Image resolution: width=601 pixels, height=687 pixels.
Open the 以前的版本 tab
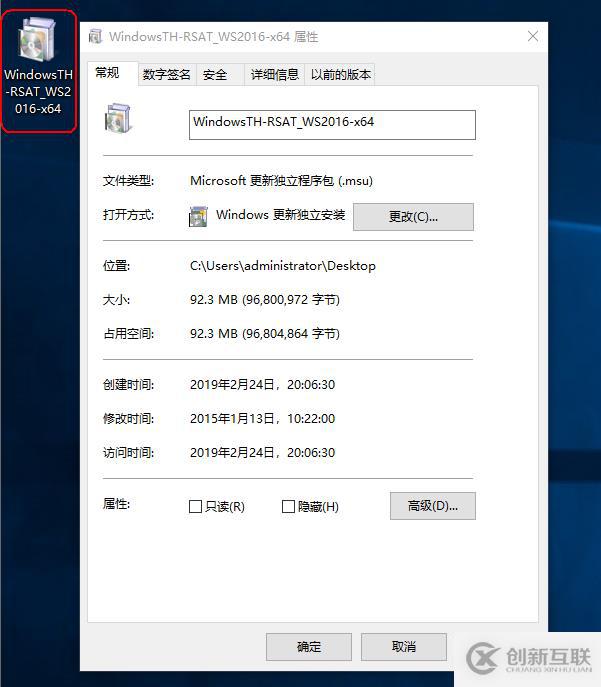tap(340, 74)
